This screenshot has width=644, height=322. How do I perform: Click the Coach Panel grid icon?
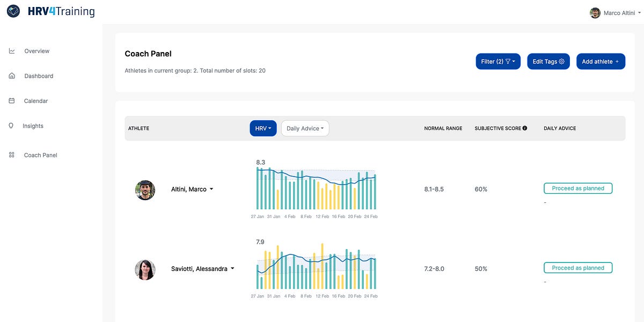(12, 155)
